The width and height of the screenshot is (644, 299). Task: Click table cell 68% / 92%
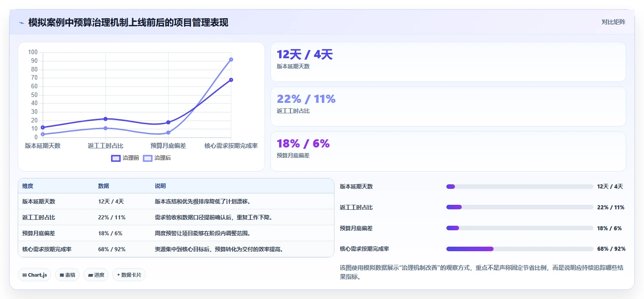click(x=112, y=249)
